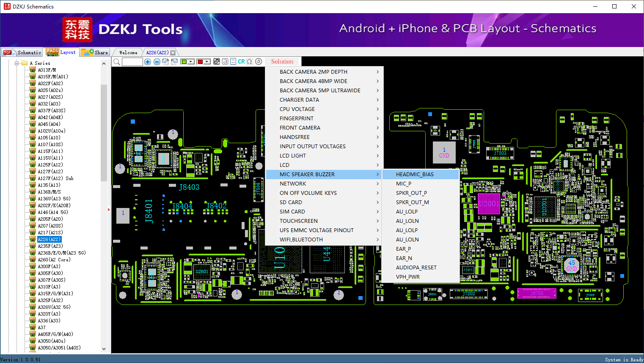Viewport: 644px width, 363px height.
Task: Select EAR_P in the submenu
Action: (x=421, y=249)
